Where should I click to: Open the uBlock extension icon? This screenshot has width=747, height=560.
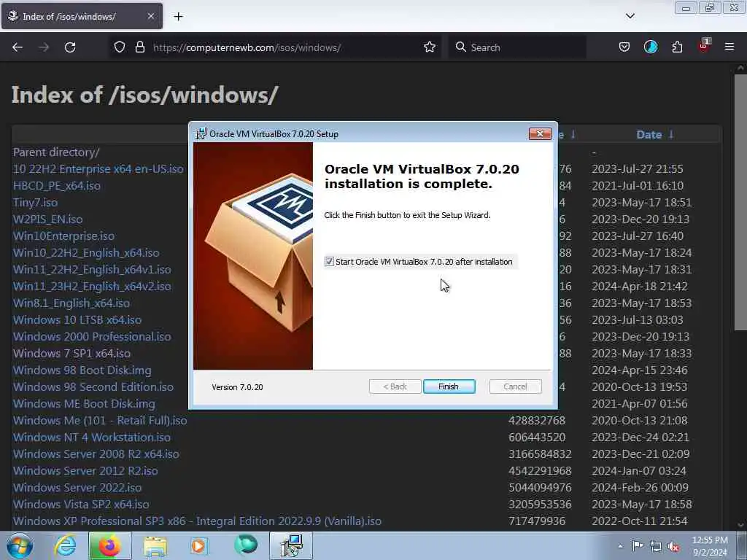pos(704,46)
